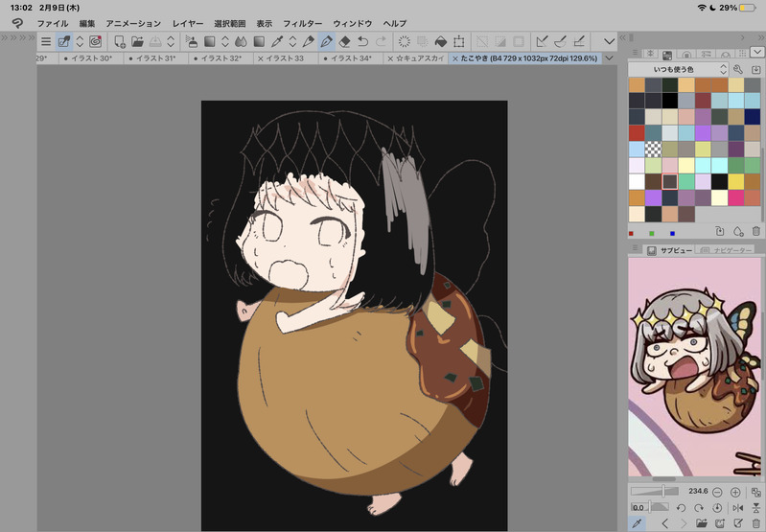This screenshot has height=532, width=766.
Task: Click the deselect dotted circle icon
Action: (x=404, y=41)
